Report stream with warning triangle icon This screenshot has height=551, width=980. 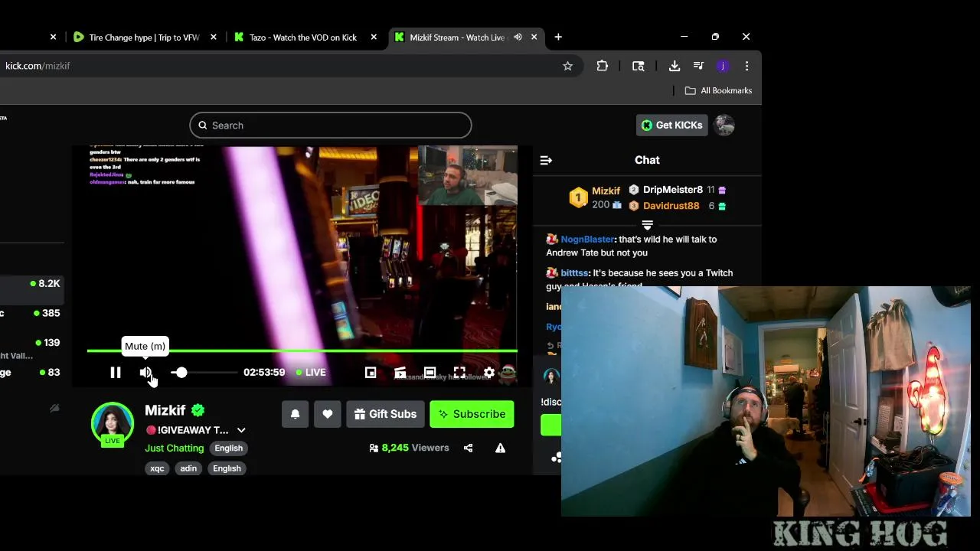pyautogui.click(x=500, y=448)
